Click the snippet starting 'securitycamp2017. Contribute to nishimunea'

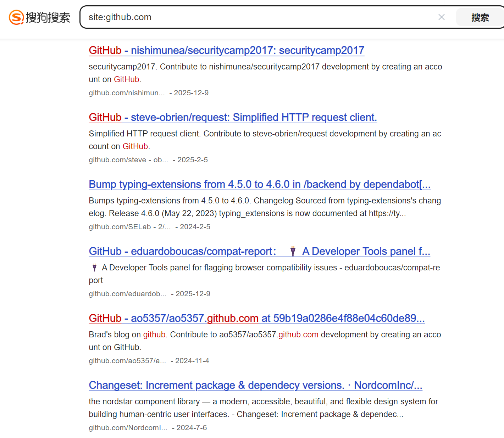point(265,73)
